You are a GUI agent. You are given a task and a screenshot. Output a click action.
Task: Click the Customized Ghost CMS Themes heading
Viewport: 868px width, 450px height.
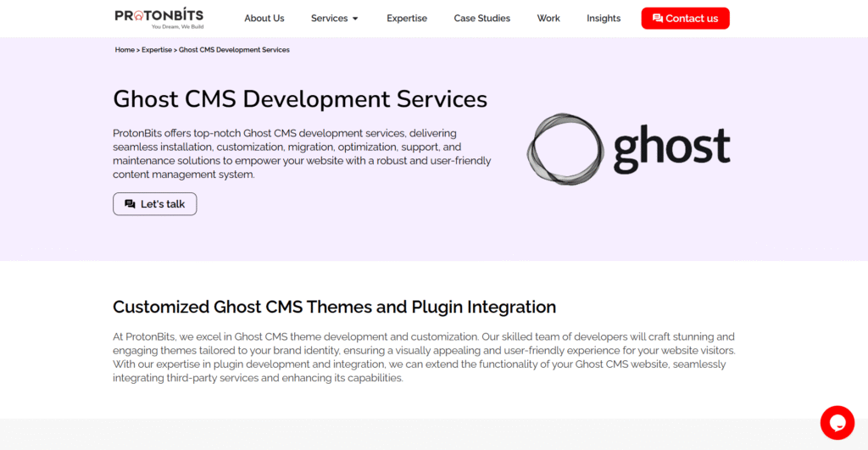(x=334, y=307)
